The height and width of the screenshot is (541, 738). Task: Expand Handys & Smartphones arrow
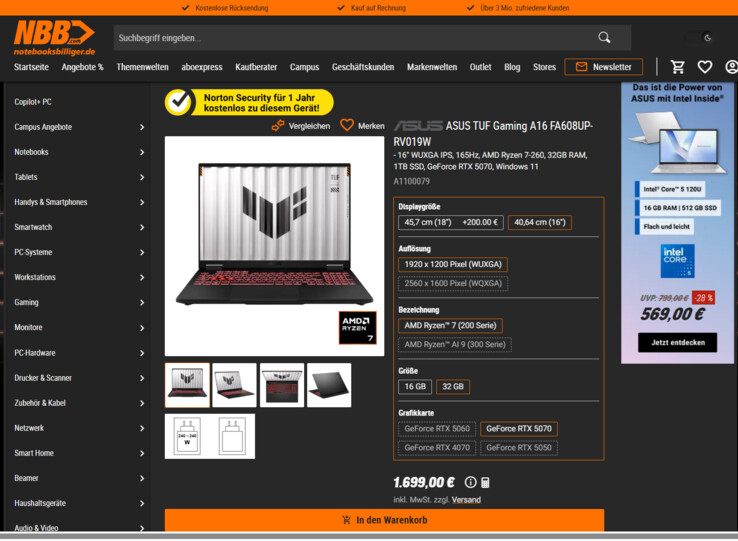point(142,202)
